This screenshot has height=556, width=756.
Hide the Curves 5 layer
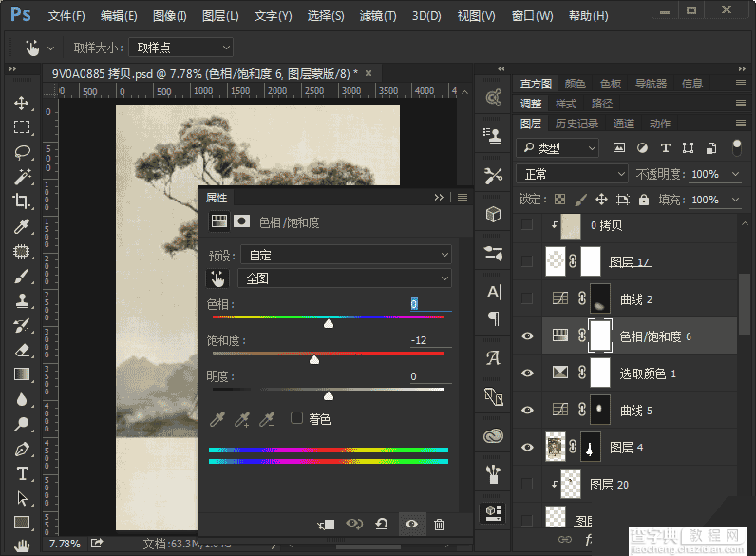click(527, 411)
